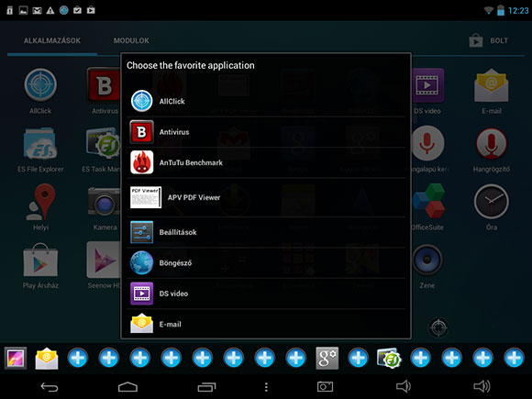Open the E-mail icon in the dock
532x399 pixels.
pos(47,359)
